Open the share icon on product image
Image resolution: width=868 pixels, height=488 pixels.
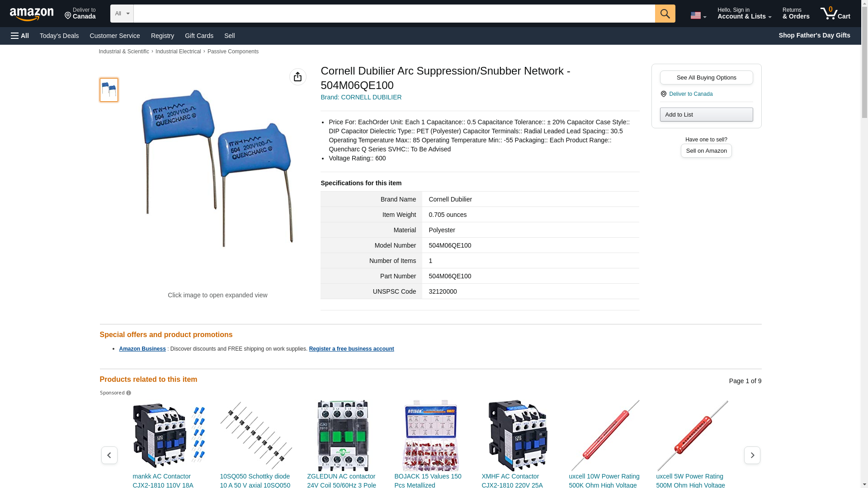pos(297,77)
